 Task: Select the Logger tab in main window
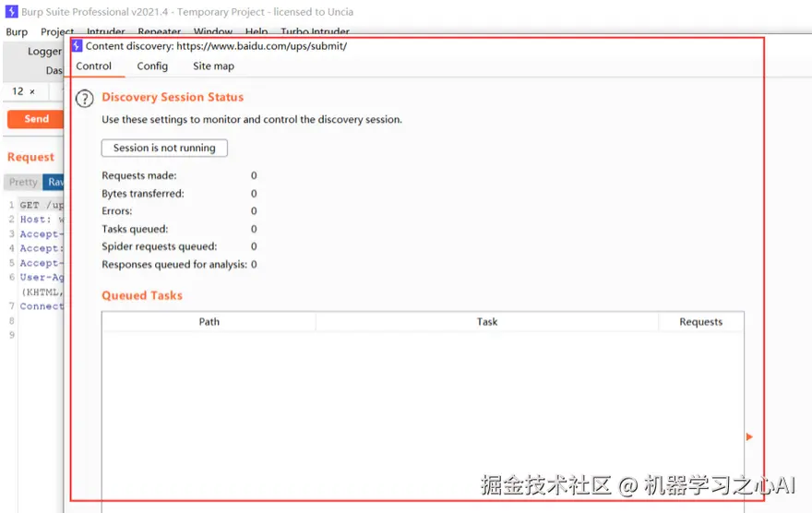pos(44,52)
